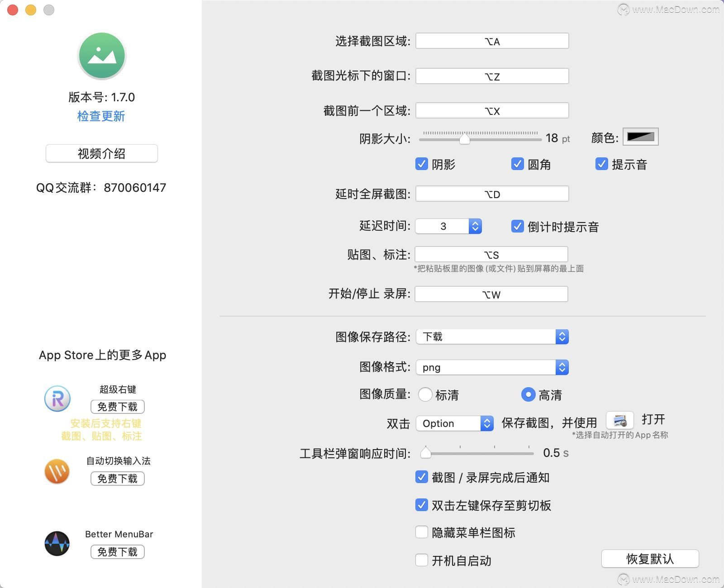Click the 延时全屏截图 shortcut field ⌥D

[x=492, y=194]
